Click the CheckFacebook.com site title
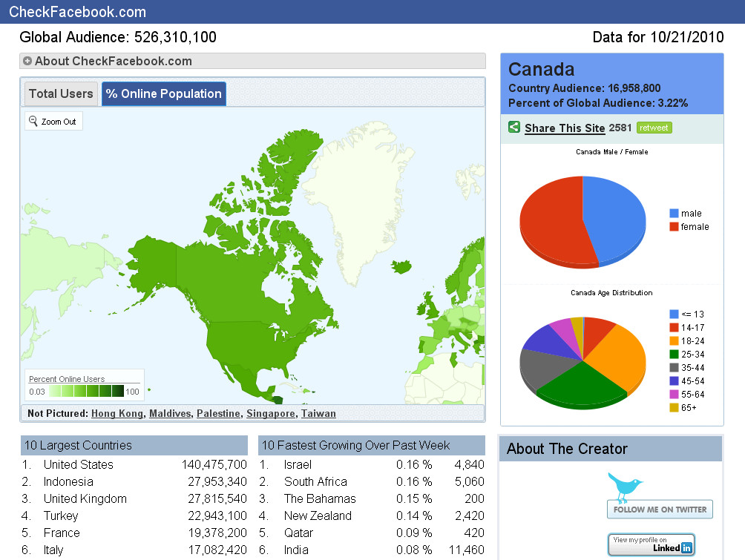745x560 pixels. tap(77, 12)
